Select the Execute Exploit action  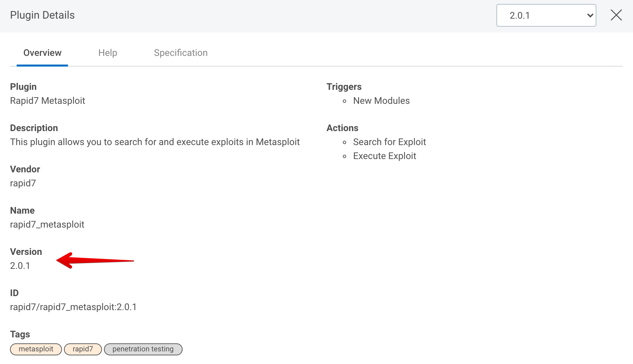point(384,156)
